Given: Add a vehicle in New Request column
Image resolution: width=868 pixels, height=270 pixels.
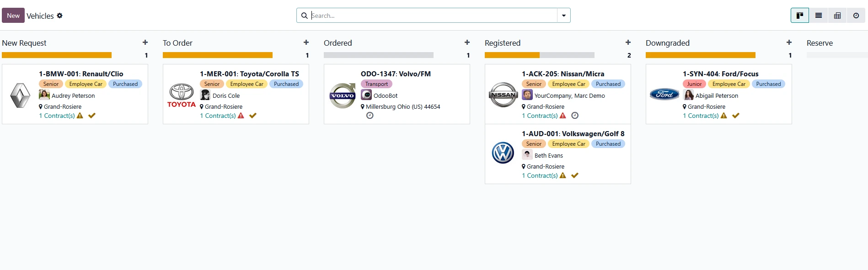Looking at the screenshot, I should click(x=145, y=42).
